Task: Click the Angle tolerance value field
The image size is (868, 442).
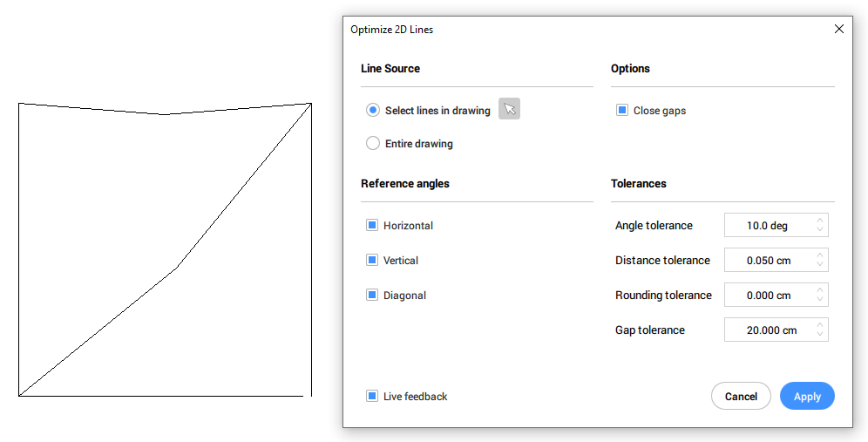Action: point(767,226)
